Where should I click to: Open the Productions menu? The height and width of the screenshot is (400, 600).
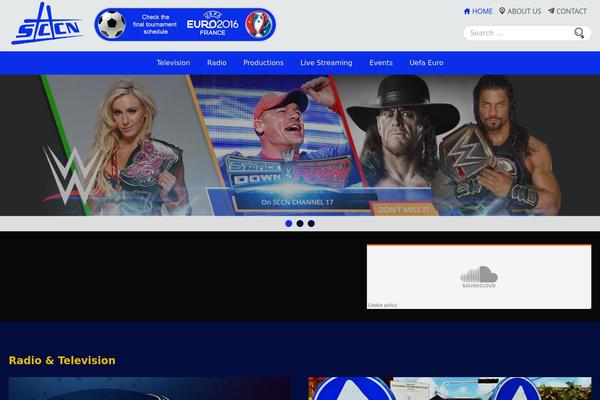(263, 63)
